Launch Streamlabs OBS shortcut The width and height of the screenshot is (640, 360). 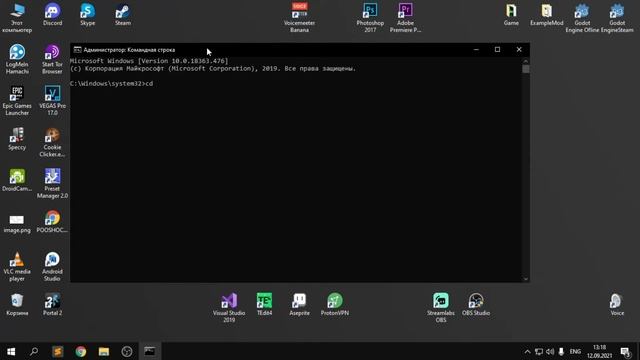(x=441, y=308)
